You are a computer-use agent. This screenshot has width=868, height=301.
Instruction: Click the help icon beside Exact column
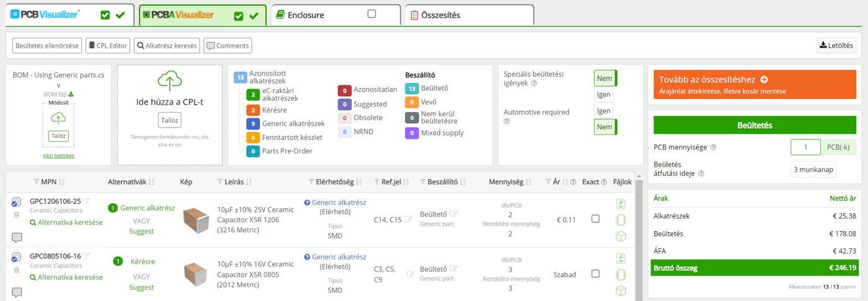tap(604, 182)
